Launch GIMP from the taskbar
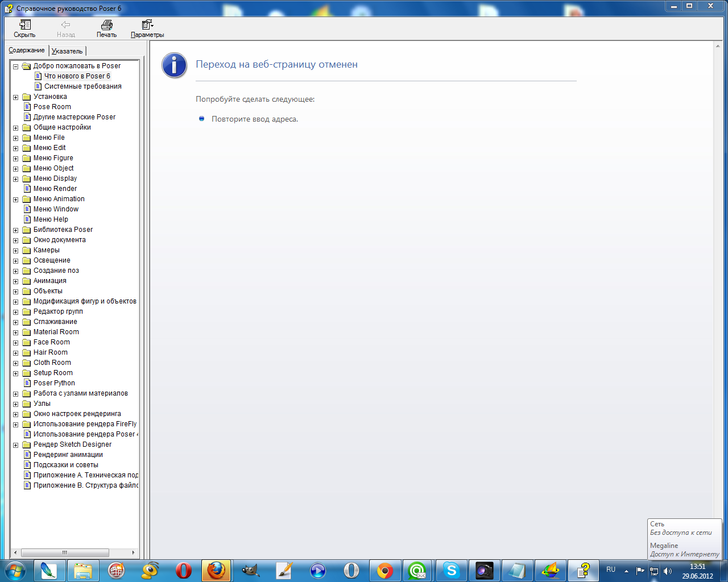Image resolution: width=728 pixels, height=582 pixels. tap(250, 570)
